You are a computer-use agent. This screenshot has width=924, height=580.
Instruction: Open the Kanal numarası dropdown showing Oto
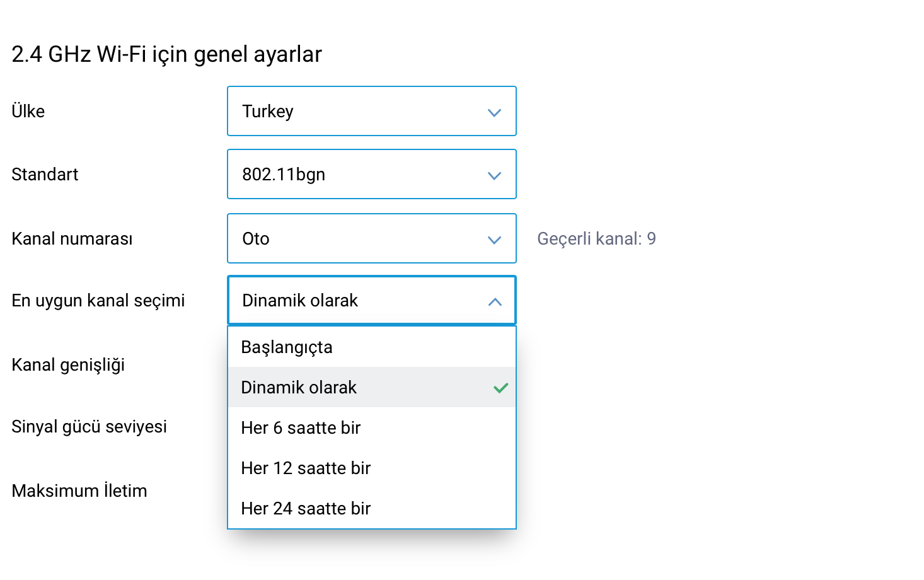tap(372, 238)
